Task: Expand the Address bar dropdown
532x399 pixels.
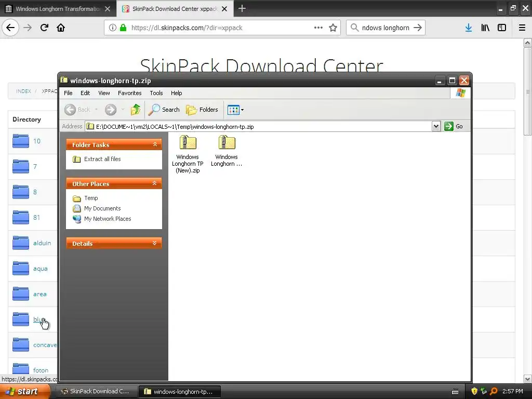Action: click(436, 127)
